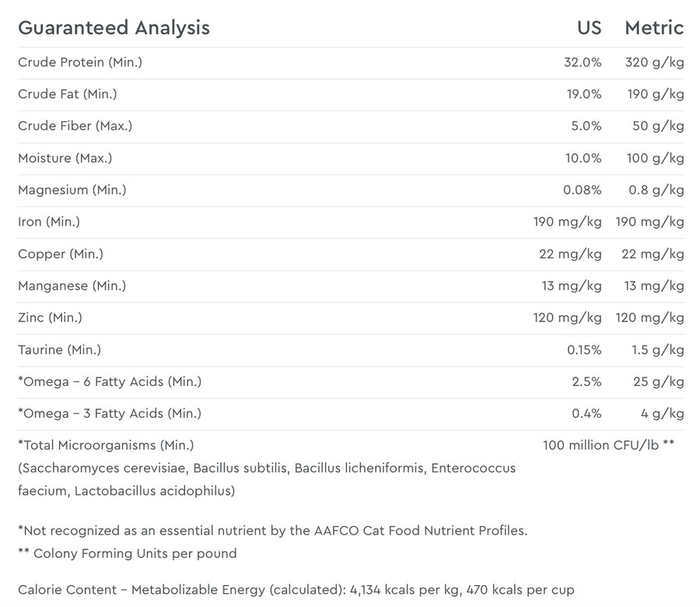This screenshot has height=607, width=700.
Task: Click the Guaranteed Analysis heading
Action: point(114,28)
